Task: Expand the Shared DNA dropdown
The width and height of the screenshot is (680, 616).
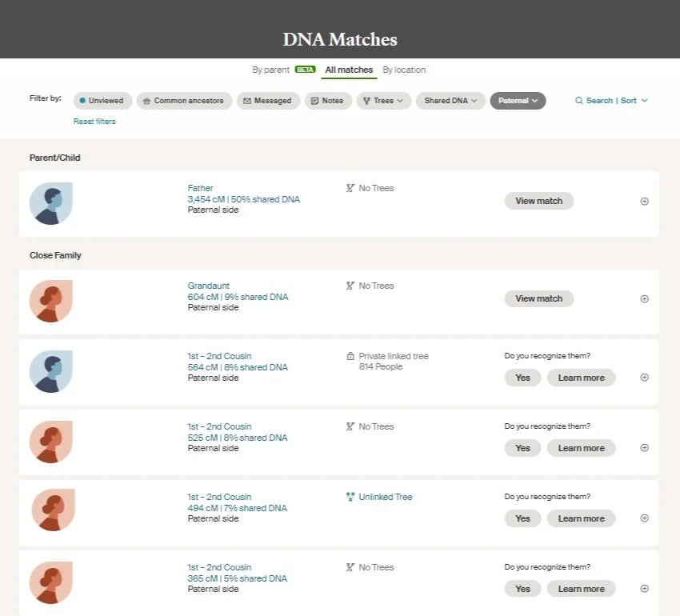Action: click(x=450, y=100)
